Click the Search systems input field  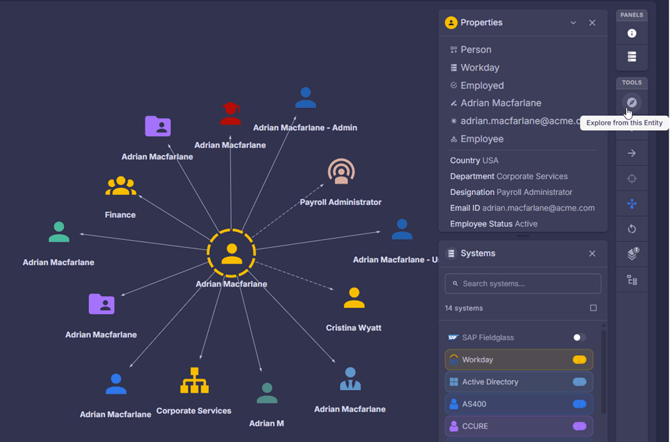tap(523, 284)
